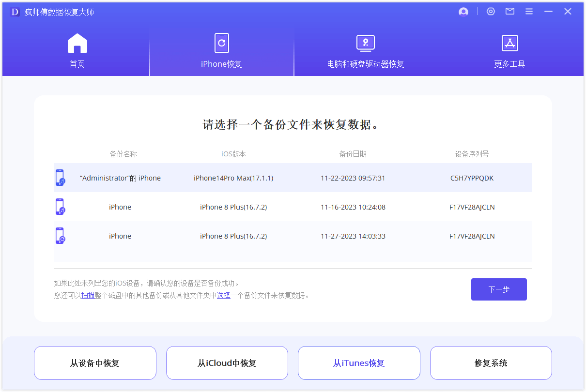This screenshot has height=392, width=586.
Task: Select the 从iTunes恢复 mode button
Action: coord(359,363)
